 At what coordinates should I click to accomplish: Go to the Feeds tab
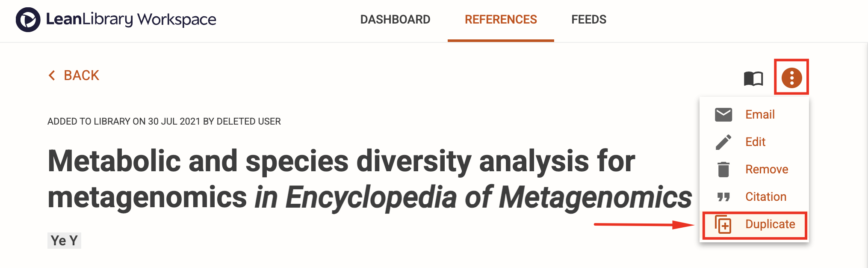coord(589,20)
